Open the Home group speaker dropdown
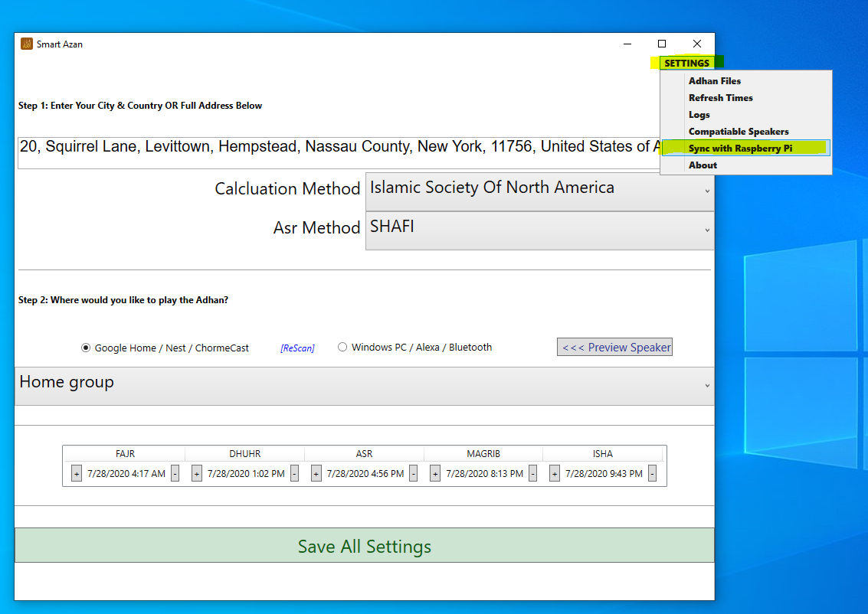This screenshot has width=868, height=614. pos(364,386)
